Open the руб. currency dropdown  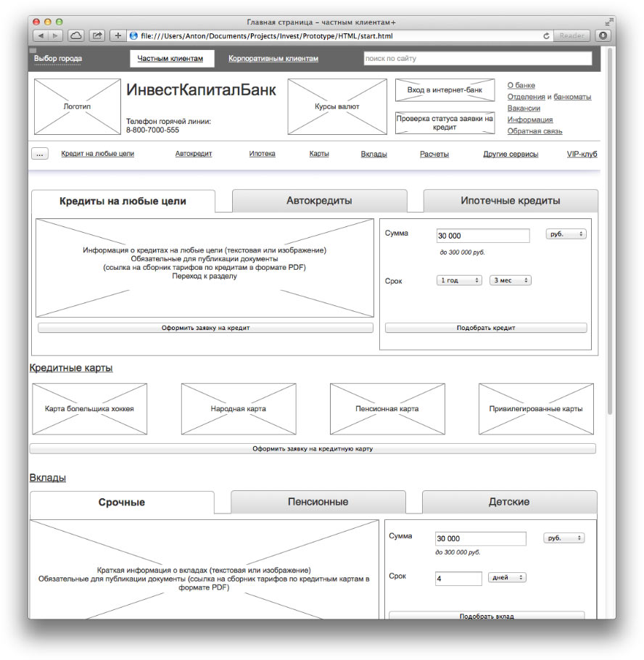(x=566, y=234)
